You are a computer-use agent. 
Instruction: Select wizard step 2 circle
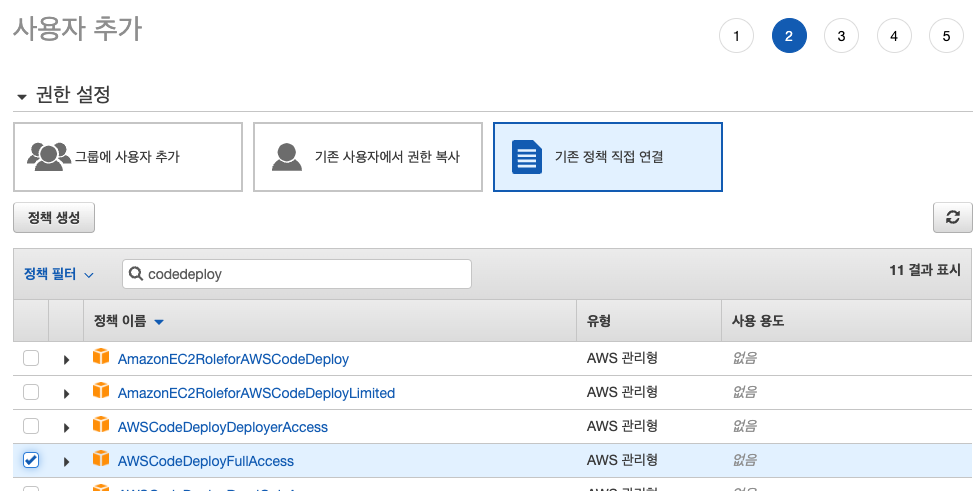point(789,36)
